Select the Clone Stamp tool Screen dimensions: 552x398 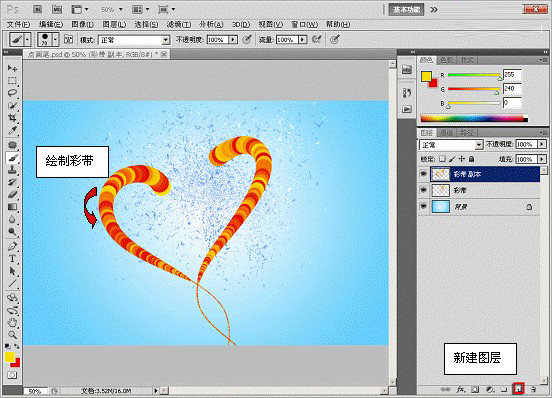12,170
